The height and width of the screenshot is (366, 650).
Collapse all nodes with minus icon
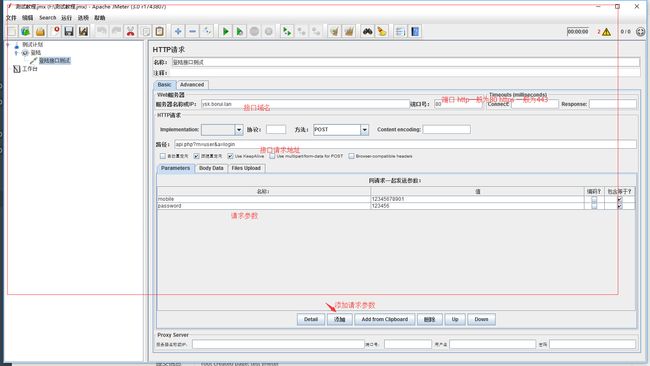[192, 32]
